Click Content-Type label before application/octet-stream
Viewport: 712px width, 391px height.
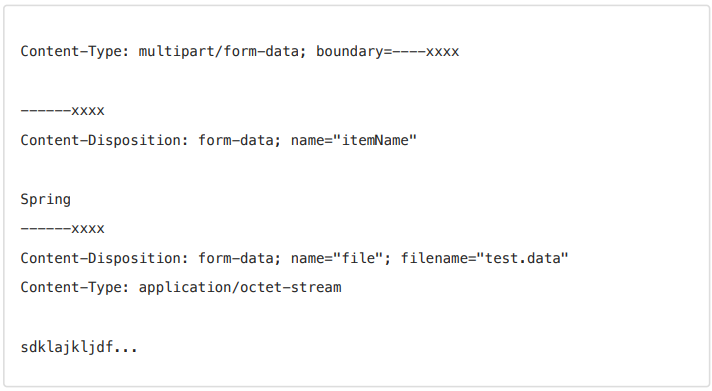[x=75, y=287]
